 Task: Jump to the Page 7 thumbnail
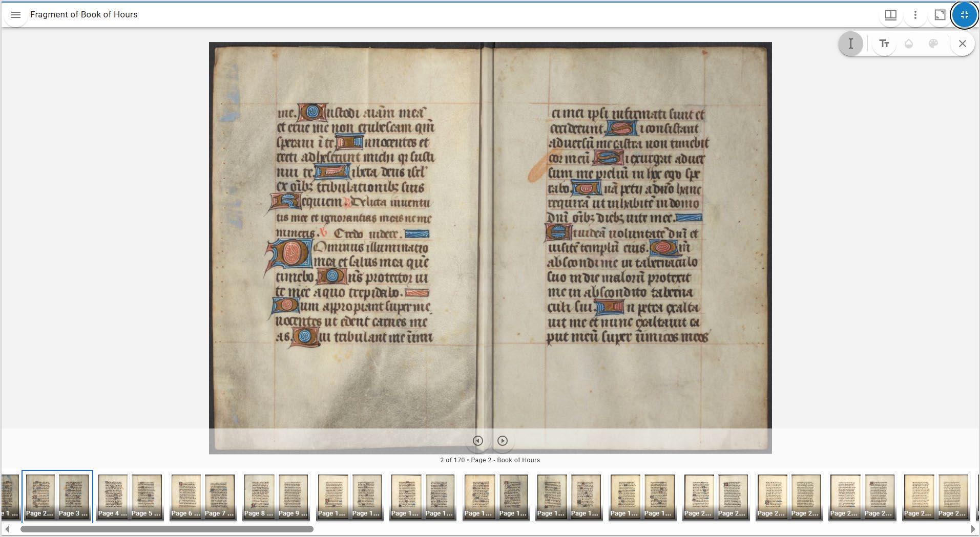pos(220,497)
